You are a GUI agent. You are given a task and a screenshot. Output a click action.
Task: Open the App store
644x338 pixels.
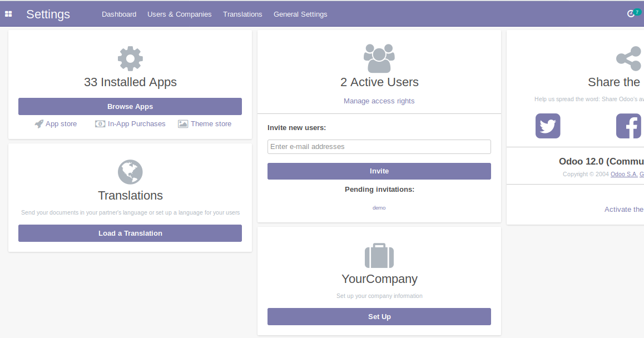(56, 123)
